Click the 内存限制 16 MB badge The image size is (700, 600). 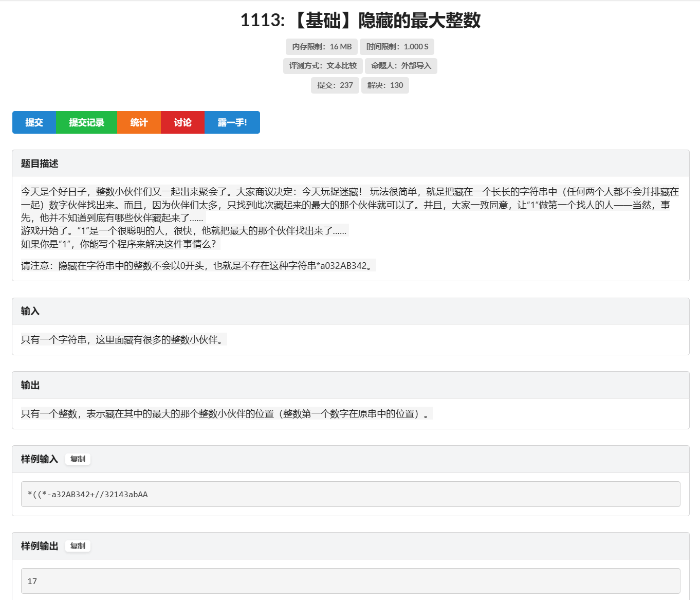(x=321, y=46)
